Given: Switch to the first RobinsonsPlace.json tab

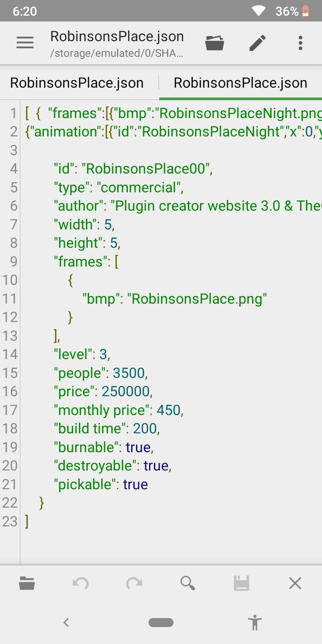Looking at the screenshot, I should coord(77,83).
